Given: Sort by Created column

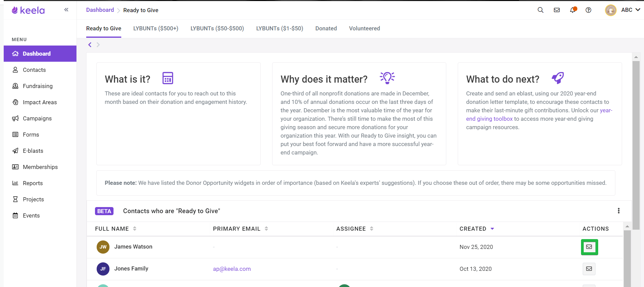Looking at the screenshot, I should (477, 229).
